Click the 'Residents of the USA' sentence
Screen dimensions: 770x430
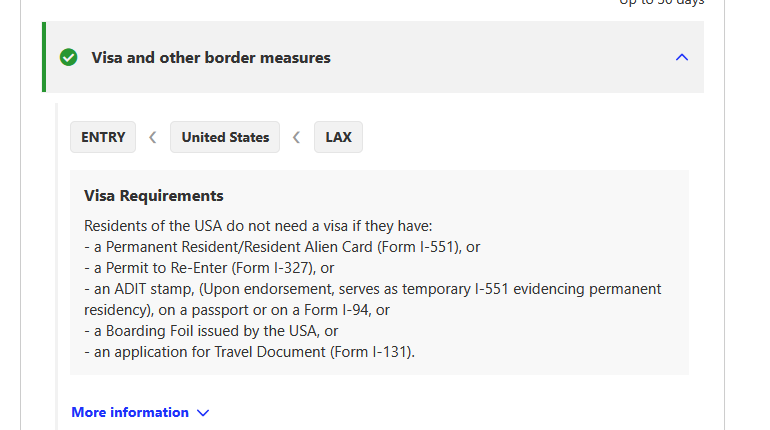click(258, 226)
